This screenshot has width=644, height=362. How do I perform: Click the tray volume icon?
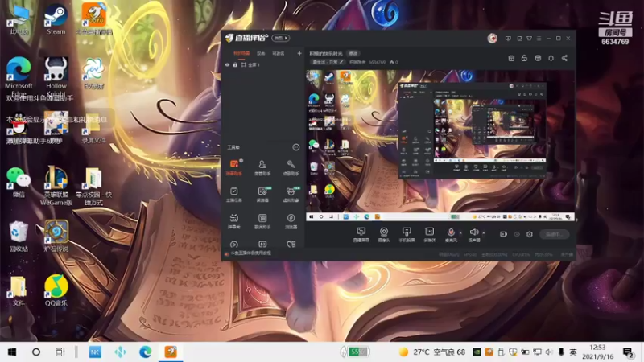tap(549, 352)
